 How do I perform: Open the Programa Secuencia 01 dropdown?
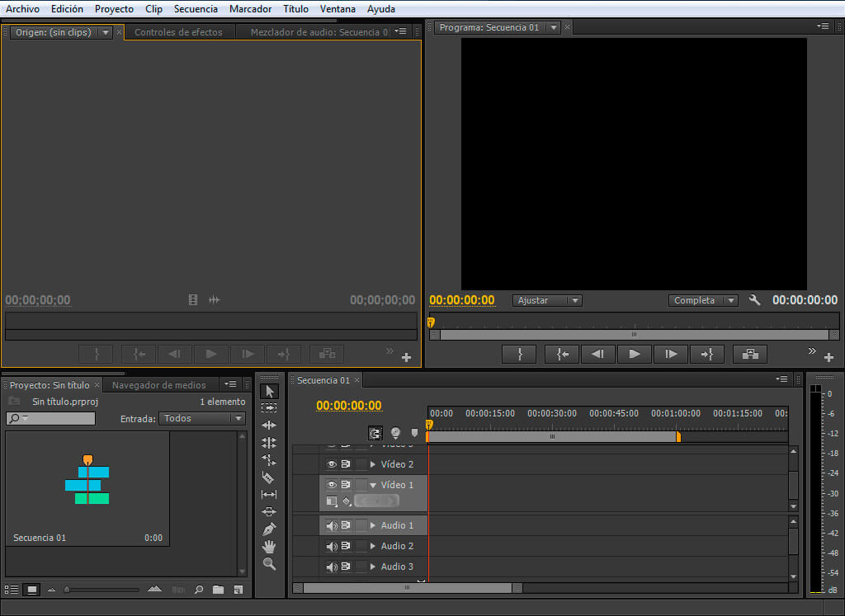pyautogui.click(x=554, y=27)
